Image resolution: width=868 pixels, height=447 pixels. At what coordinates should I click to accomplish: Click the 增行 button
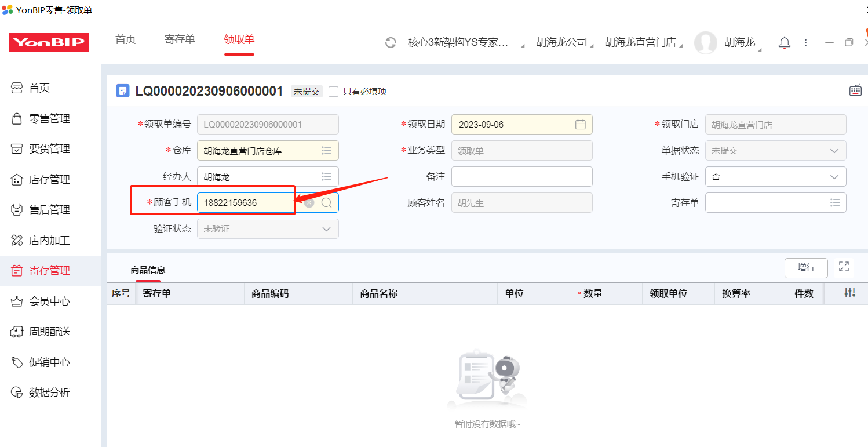point(806,267)
